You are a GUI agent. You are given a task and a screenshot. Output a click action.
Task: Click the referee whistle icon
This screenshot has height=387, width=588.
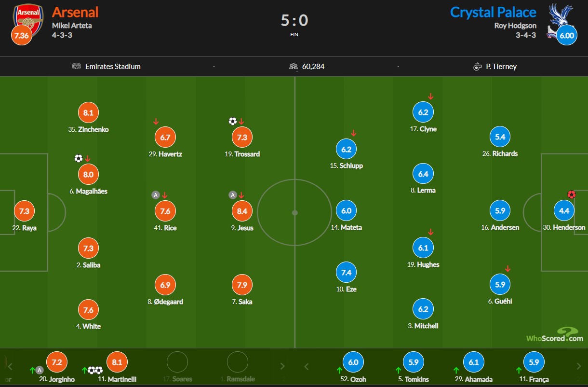[477, 67]
